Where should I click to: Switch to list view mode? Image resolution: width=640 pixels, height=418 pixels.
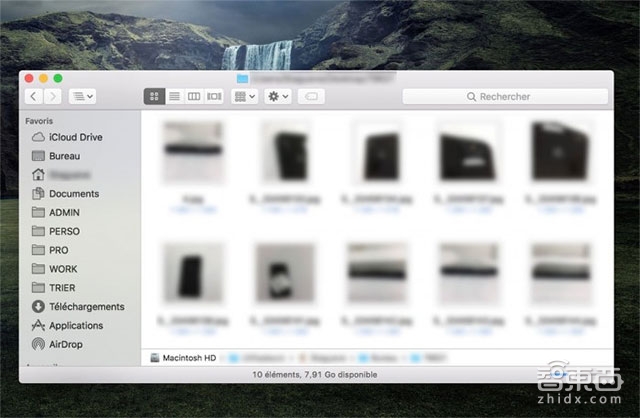click(x=174, y=97)
